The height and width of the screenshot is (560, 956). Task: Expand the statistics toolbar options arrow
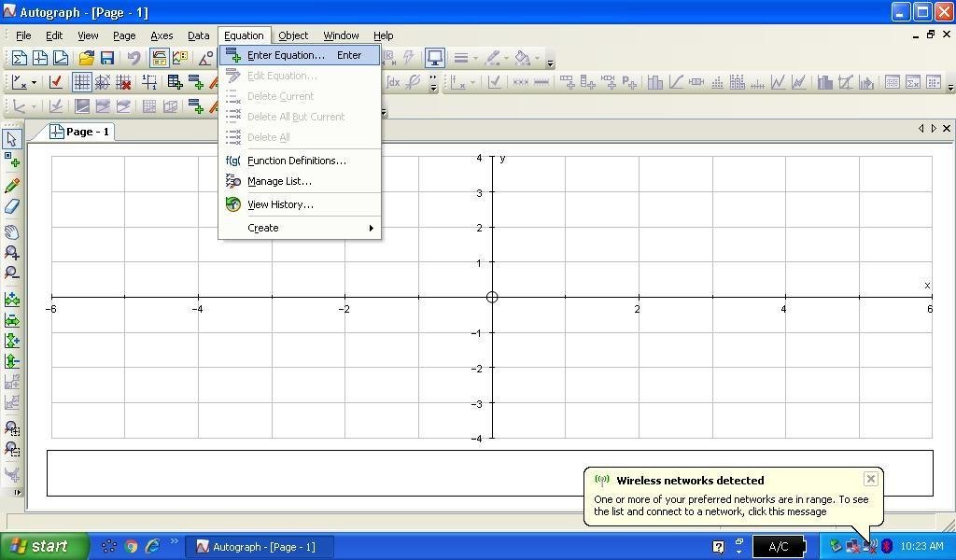coord(949,87)
